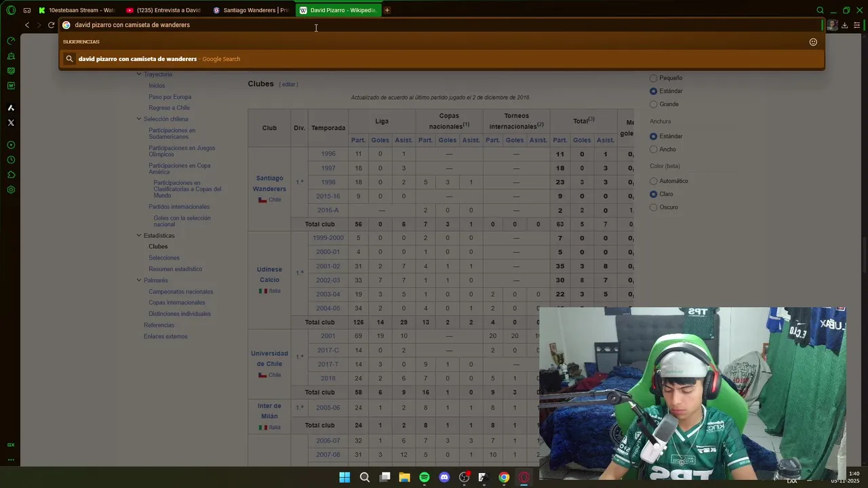
Task: Open the Downloads icon in toolbar
Action: (x=844, y=25)
